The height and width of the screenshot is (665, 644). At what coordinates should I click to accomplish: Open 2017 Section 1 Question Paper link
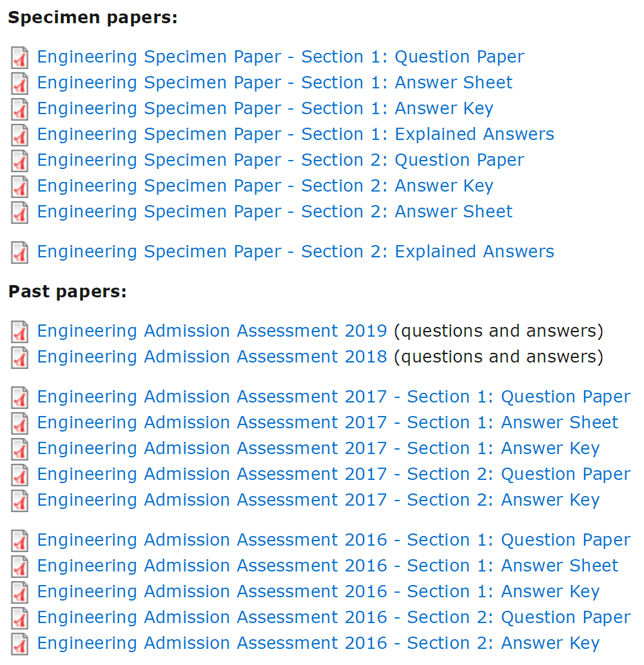[333, 397]
